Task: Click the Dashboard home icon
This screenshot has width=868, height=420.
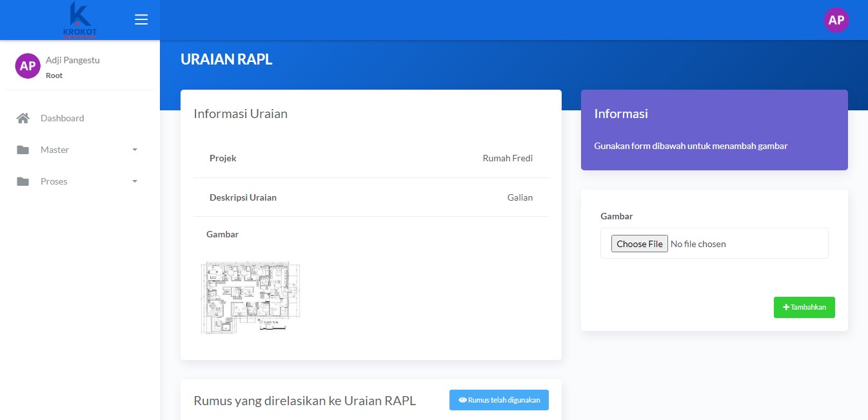Action: (23, 118)
